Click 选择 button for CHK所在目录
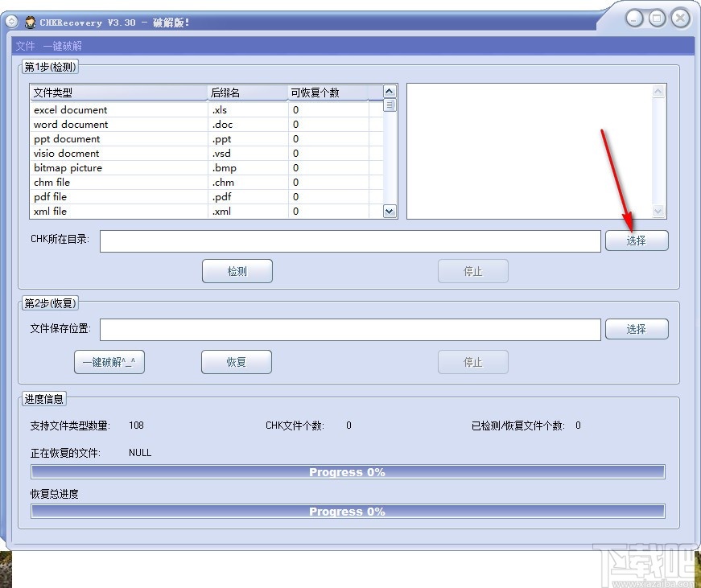The height and width of the screenshot is (588, 701). coord(637,241)
